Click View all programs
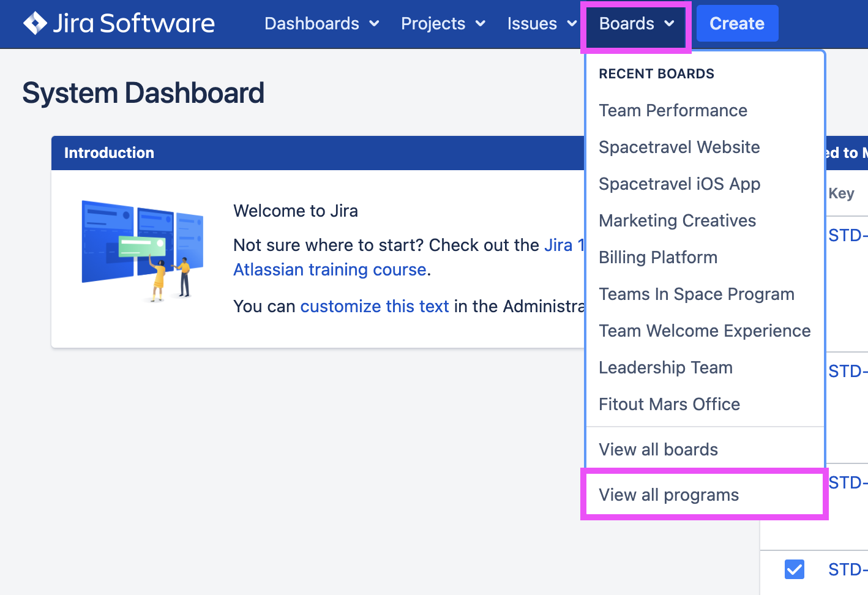The width and height of the screenshot is (868, 595). 668,495
